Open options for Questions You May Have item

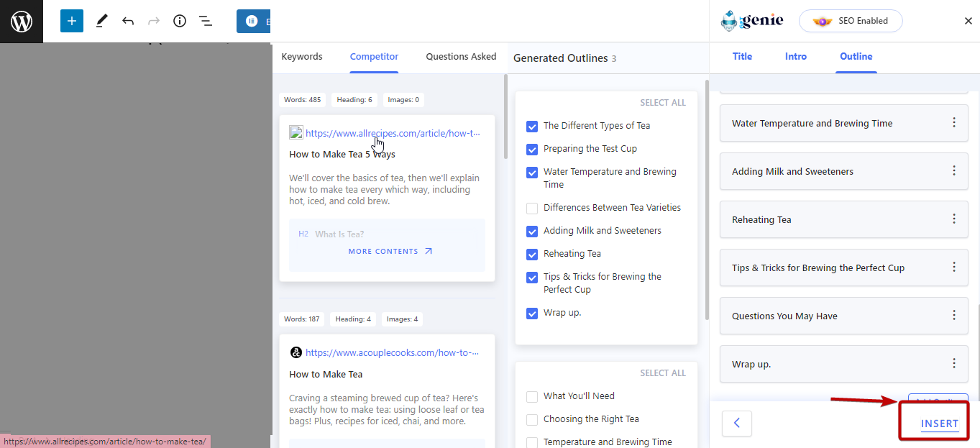coord(954,316)
